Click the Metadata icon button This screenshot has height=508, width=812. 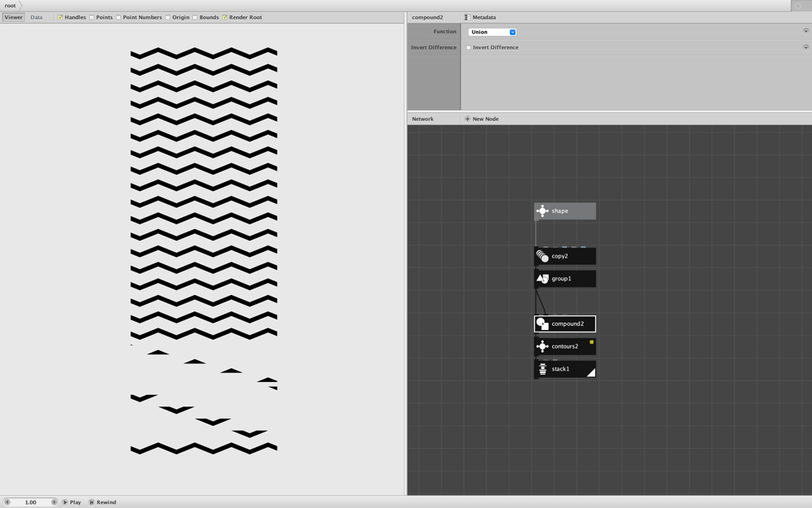coord(467,17)
